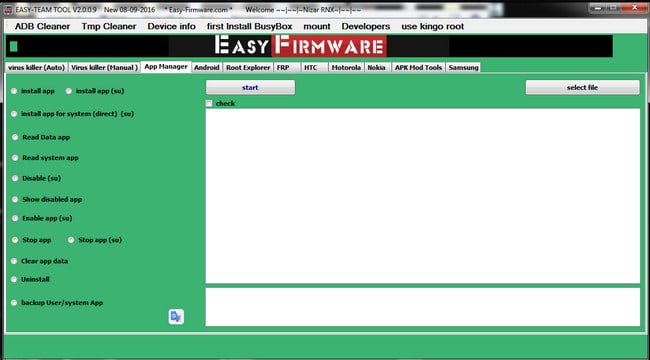The image size is (650, 360).
Task: Click the app icon in title bar
Action: pyautogui.click(x=8, y=10)
